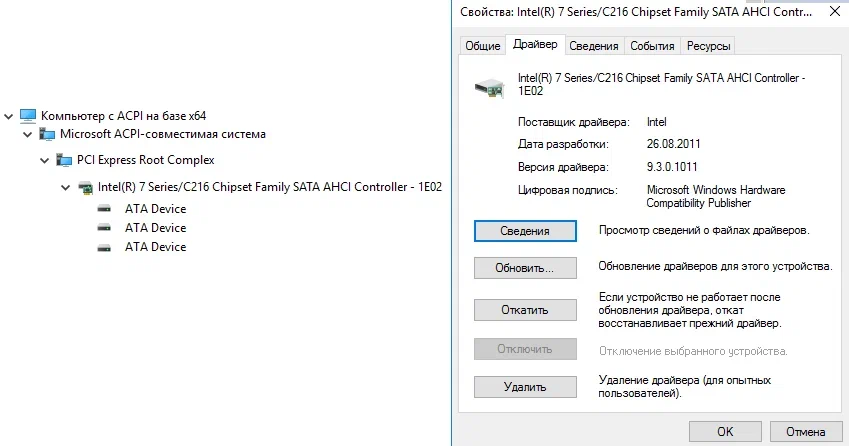Click the SATA AHCI Controller tree icon
The image size is (849, 446).
pos(85,187)
